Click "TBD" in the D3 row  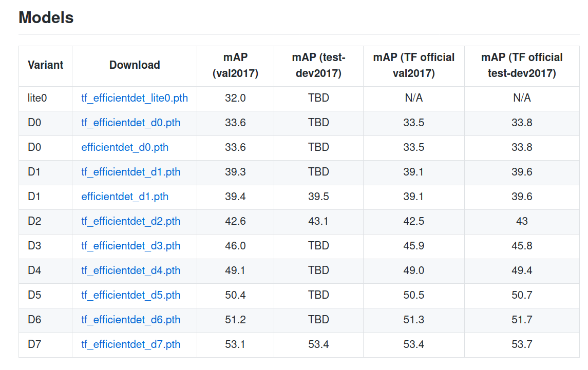pyautogui.click(x=319, y=246)
